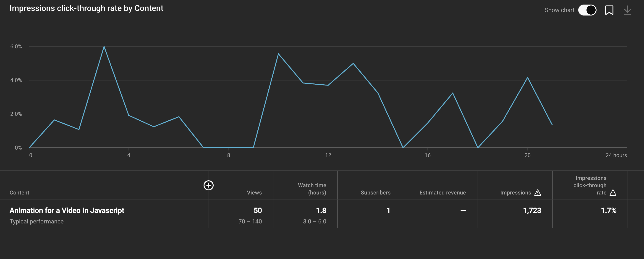Click the Typical performance label

pyautogui.click(x=37, y=222)
